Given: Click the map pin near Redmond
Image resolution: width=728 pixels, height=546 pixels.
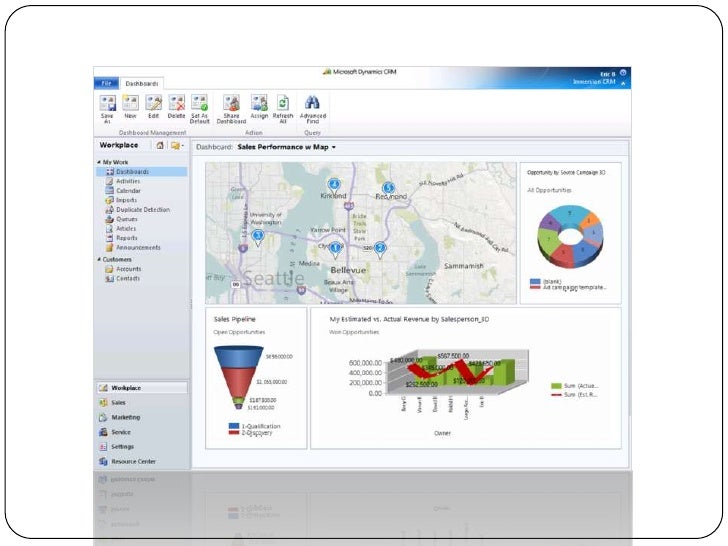Looking at the screenshot, I should click(389, 188).
